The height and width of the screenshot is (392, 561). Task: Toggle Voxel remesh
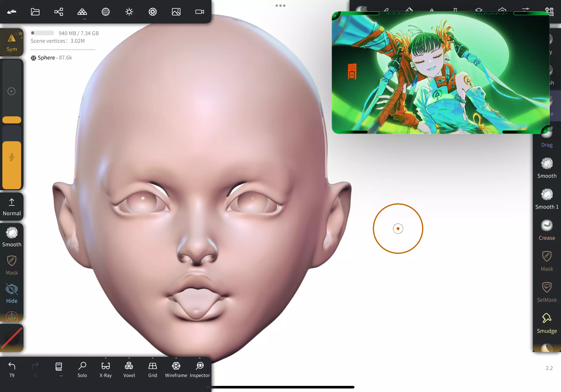tap(129, 369)
